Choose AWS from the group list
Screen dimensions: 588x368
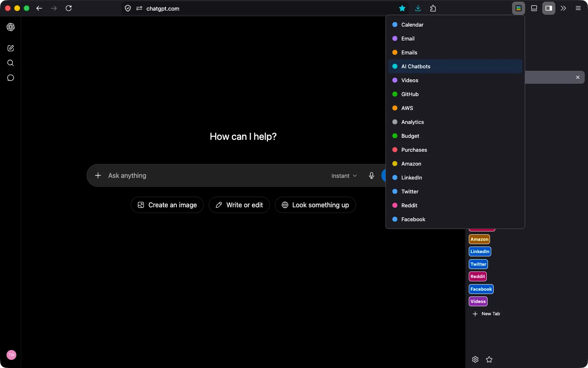click(455, 108)
